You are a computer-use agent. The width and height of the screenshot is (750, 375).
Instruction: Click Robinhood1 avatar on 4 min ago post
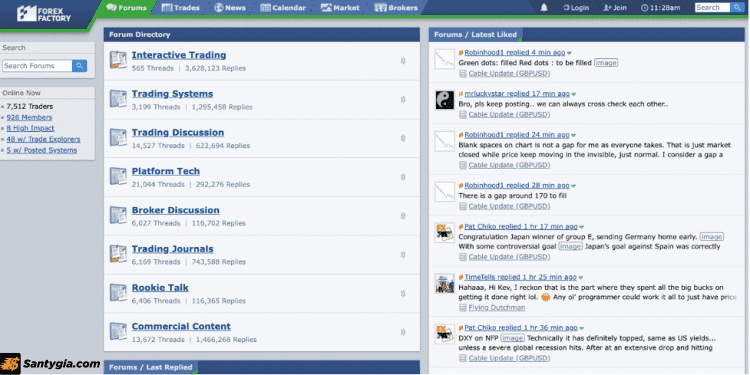click(x=444, y=59)
